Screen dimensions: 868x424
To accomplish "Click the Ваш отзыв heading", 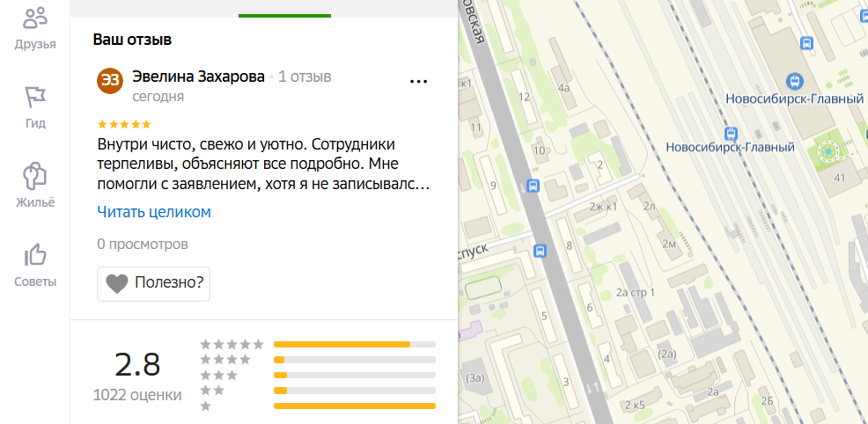I will point(132,40).
